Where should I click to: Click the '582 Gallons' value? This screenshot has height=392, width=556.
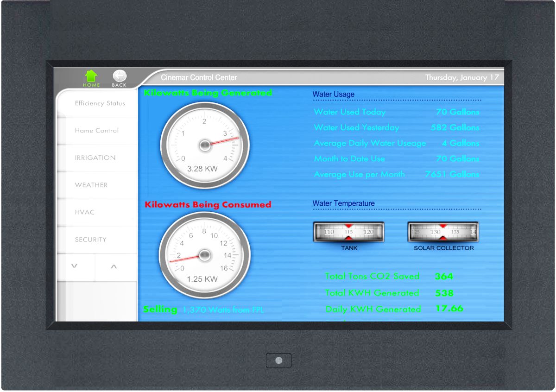[455, 127]
